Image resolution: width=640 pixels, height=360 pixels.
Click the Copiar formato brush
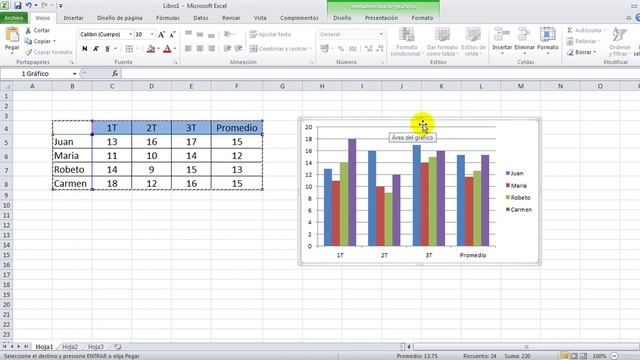point(48,52)
